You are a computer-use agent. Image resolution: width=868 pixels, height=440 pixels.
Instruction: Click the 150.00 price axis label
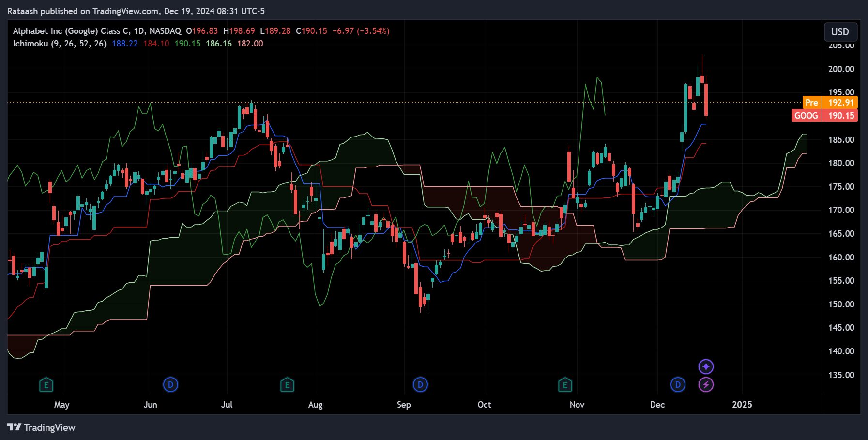(841, 304)
